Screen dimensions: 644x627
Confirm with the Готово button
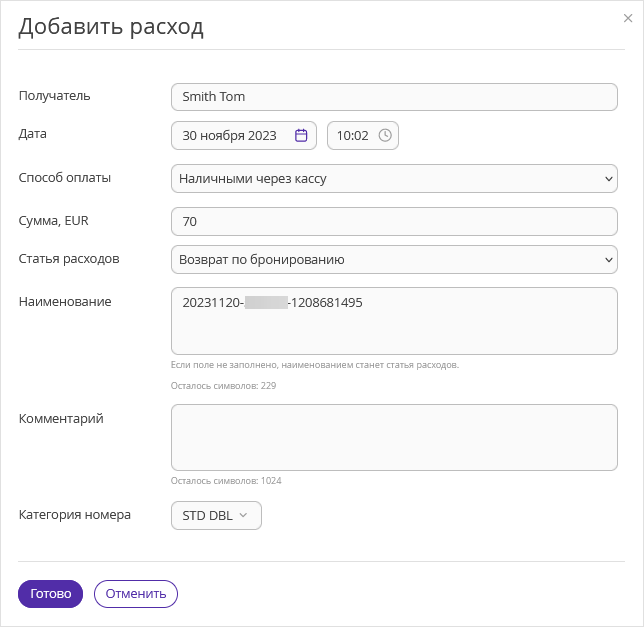[51, 594]
